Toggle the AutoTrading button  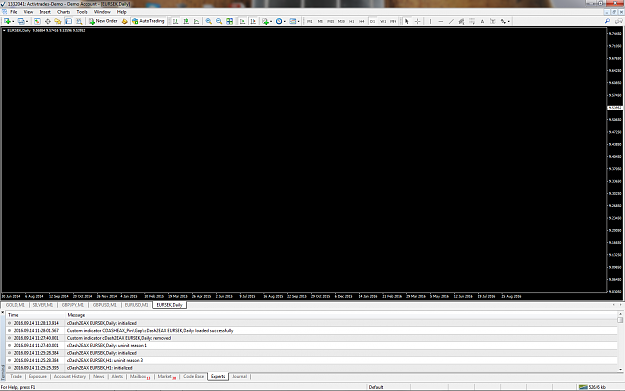click(148, 21)
